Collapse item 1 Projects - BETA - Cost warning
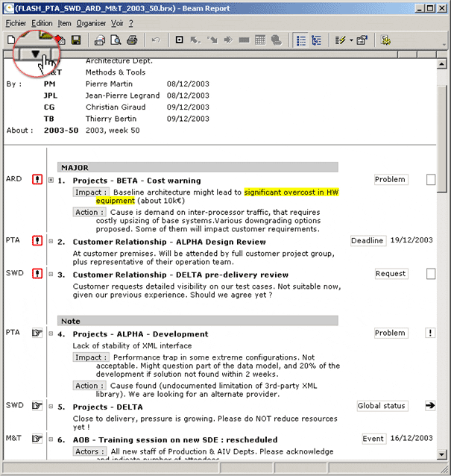This screenshot has height=476, width=451. tap(51, 180)
